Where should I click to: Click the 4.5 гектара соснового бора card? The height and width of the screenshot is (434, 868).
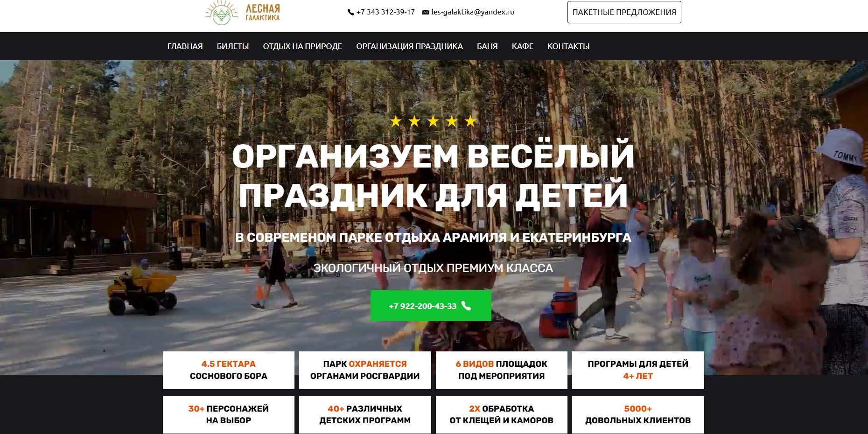[229, 370]
